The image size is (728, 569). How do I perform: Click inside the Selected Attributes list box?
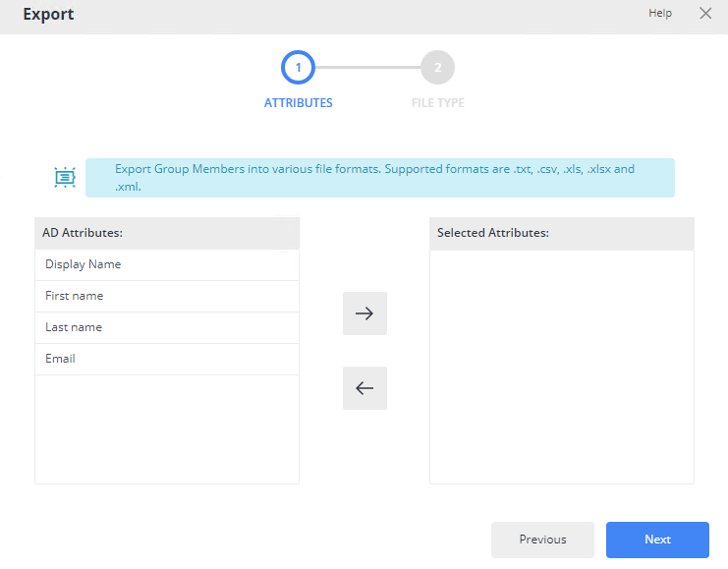click(562, 367)
